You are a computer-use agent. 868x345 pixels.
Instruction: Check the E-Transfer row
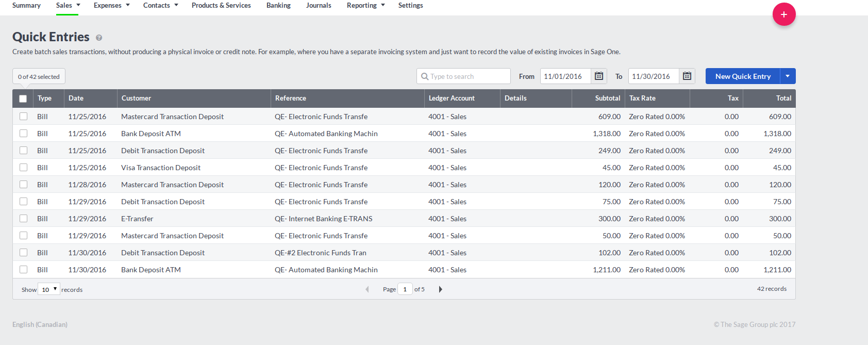[23, 219]
